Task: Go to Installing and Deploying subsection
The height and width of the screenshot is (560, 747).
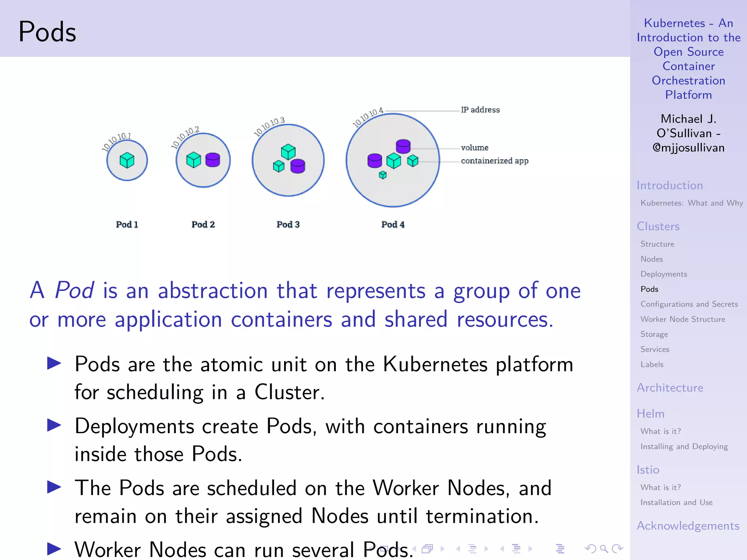Action: [x=684, y=447]
